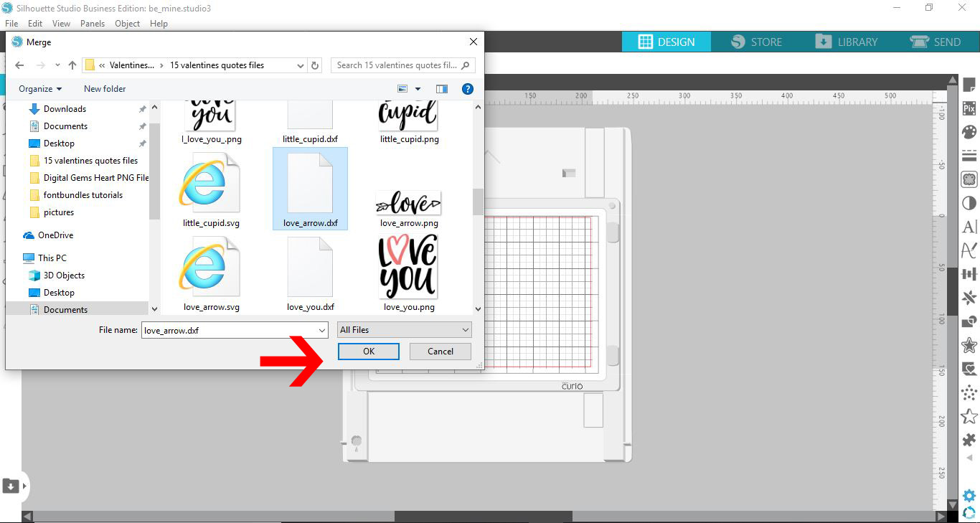The image size is (980, 523).
Task: Collapse the right panel sidebar triangle
Action: (x=969, y=458)
